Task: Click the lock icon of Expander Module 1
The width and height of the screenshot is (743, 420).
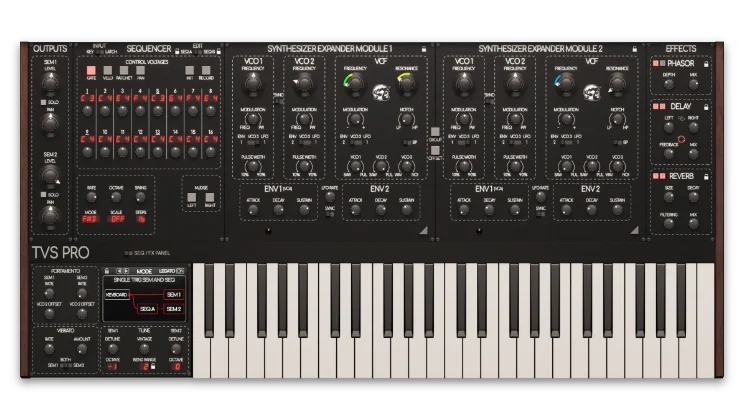Action: pyautogui.click(x=424, y=49)
